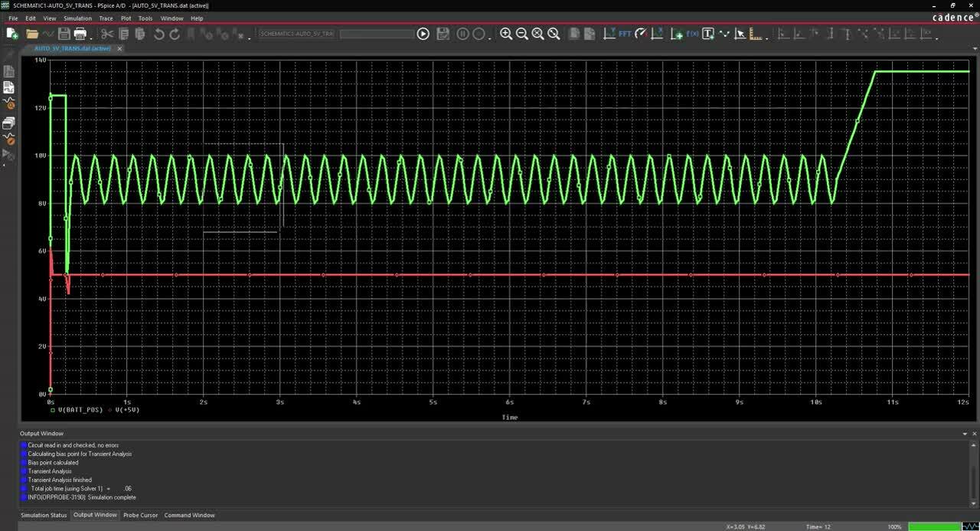Expand the print options dropdown arrow
Viewport: 980px width, 531px height.
(x=92, y=38)
